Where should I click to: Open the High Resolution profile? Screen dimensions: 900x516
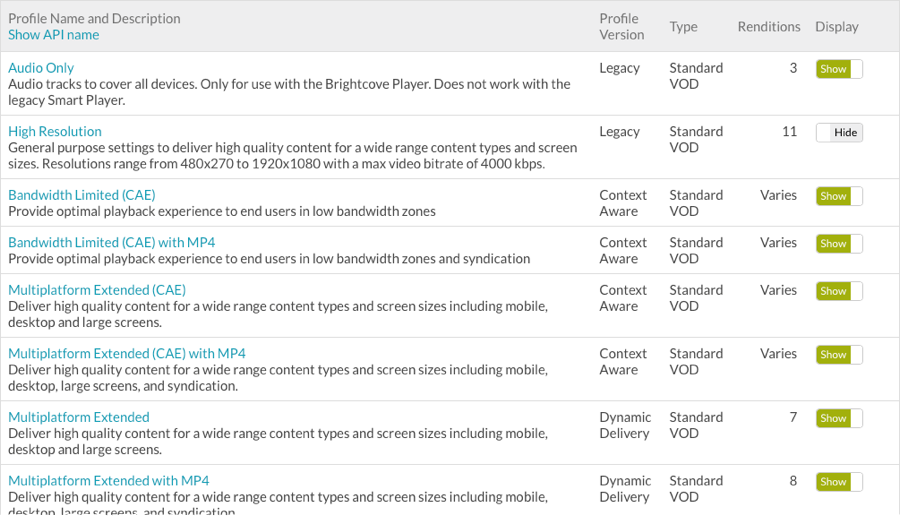point(55,131)
